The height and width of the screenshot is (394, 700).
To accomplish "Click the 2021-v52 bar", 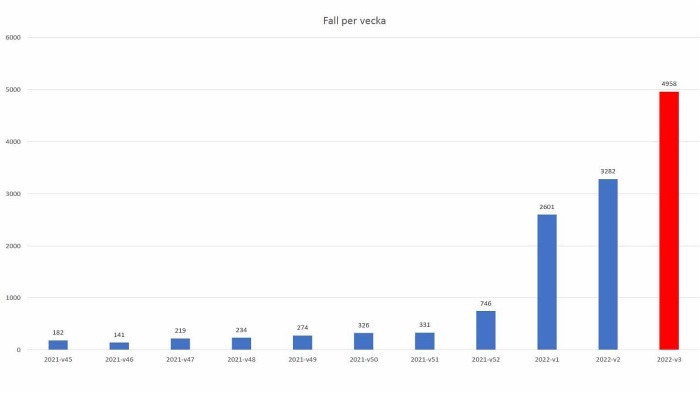I will tap(486, 330).
